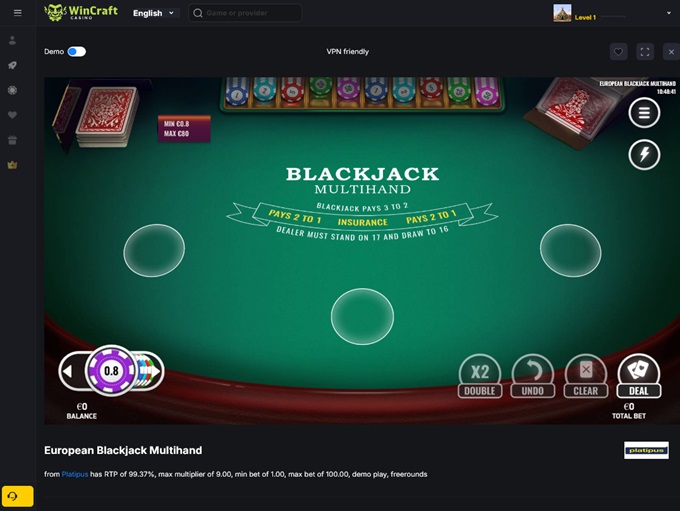Click the X2 DOUBLE button
This screenshot has height=511, width=680.
(x=480, y=377)
